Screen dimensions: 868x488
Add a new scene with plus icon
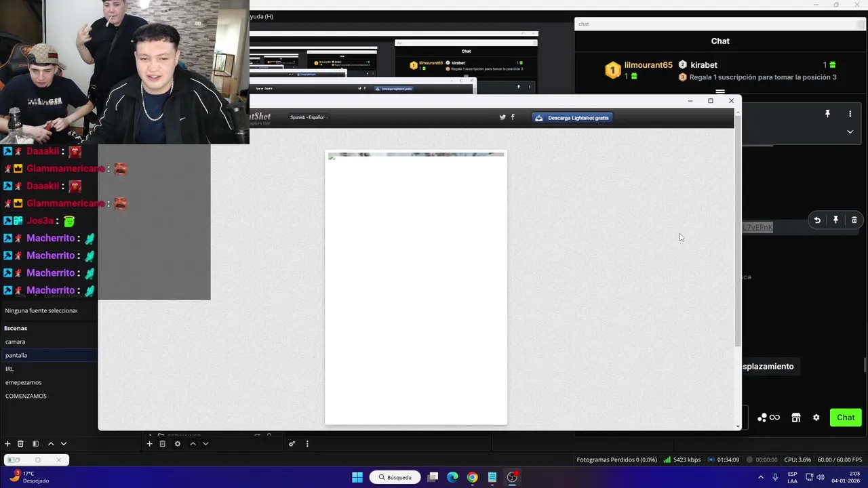7,444
